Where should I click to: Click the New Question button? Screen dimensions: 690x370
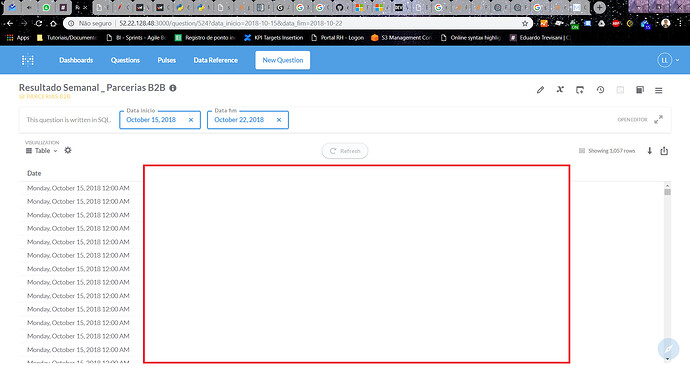pyautogui.click(x=283, y=60)
